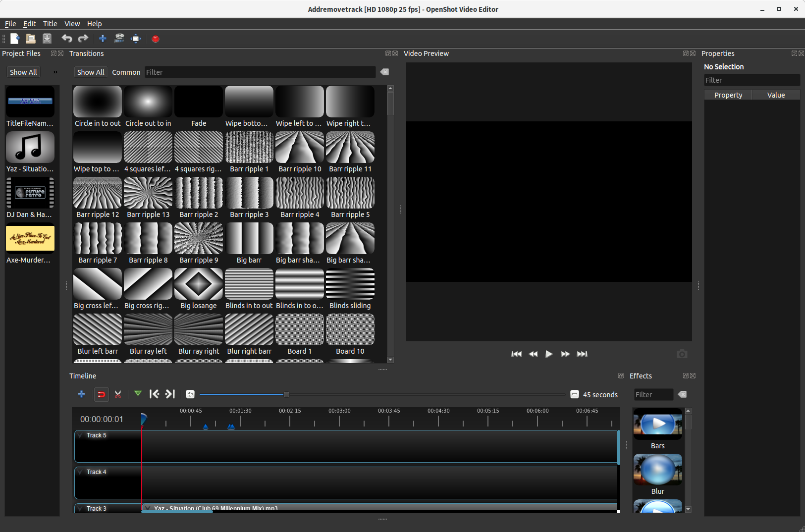Jump to next marker
The image size is (805, 532).
pyautogui.click(x=170, y=394)
